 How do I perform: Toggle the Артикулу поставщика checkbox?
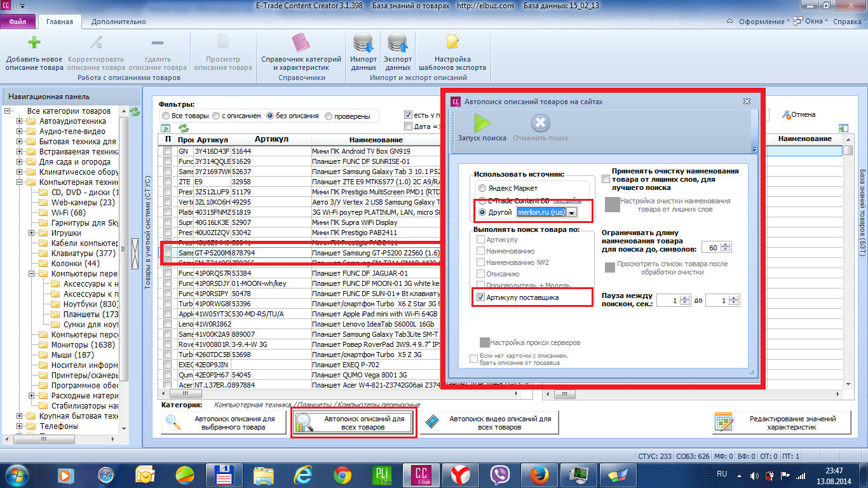(x=482, y=297)
